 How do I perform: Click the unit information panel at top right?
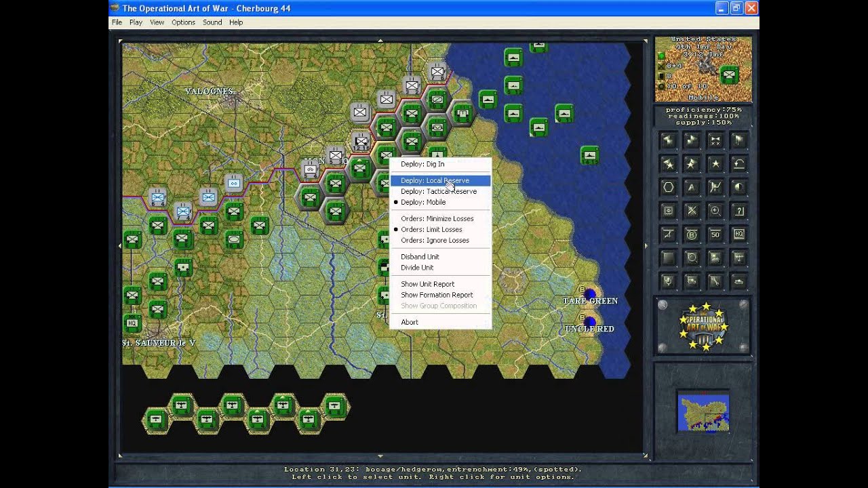(x=703, y=69)
